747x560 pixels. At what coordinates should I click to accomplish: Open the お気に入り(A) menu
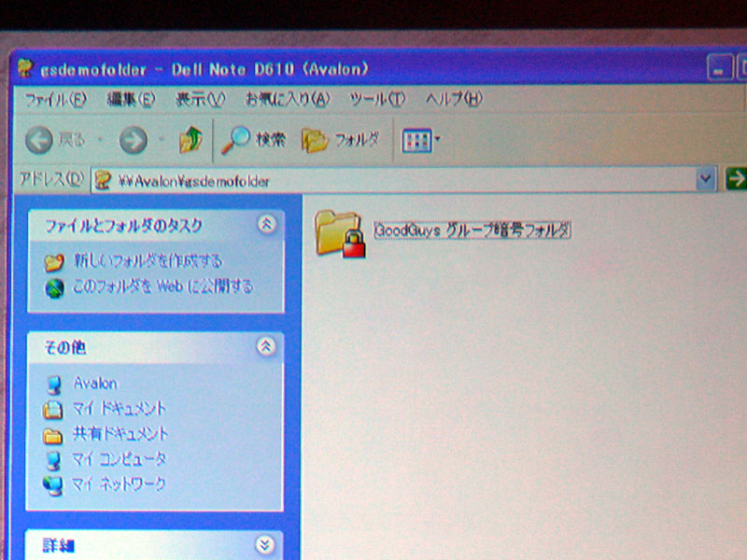288,99
